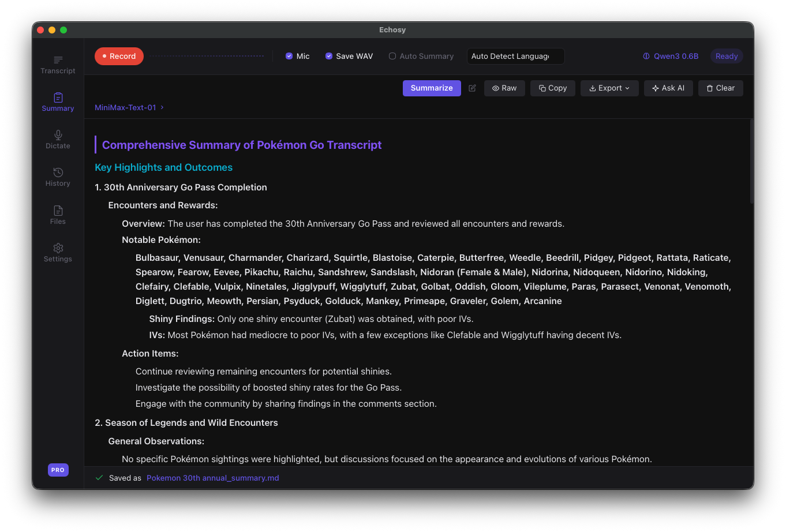Click the Raw view button
786x532 pixels.
click(x=504, y=88)
